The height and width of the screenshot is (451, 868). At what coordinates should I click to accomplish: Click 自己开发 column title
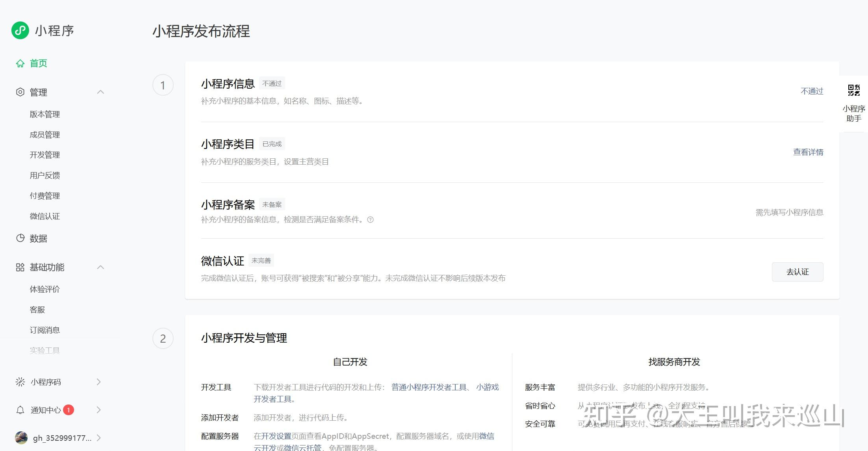(350, 362)
